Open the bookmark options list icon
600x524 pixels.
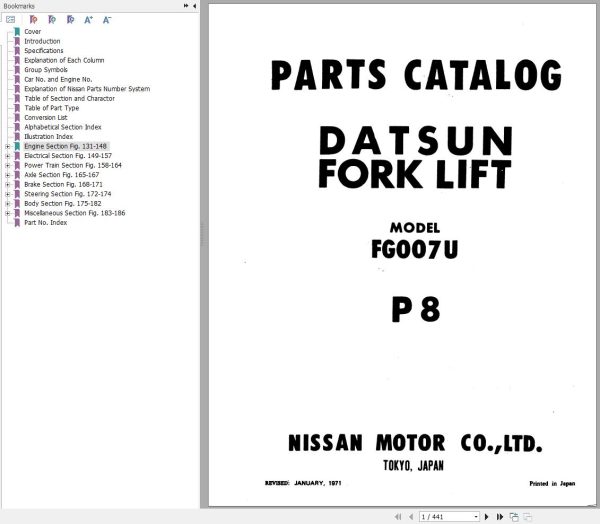11,20
